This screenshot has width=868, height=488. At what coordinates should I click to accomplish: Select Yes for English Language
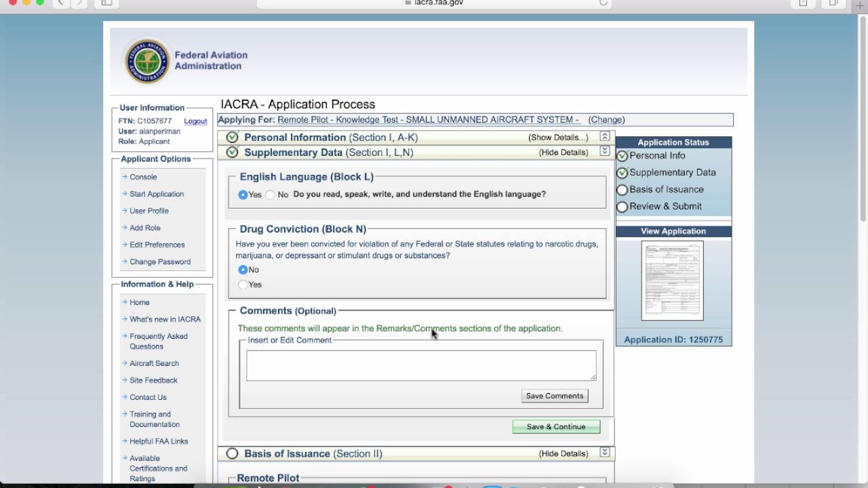pyautogui.click(x=243, y=195)
